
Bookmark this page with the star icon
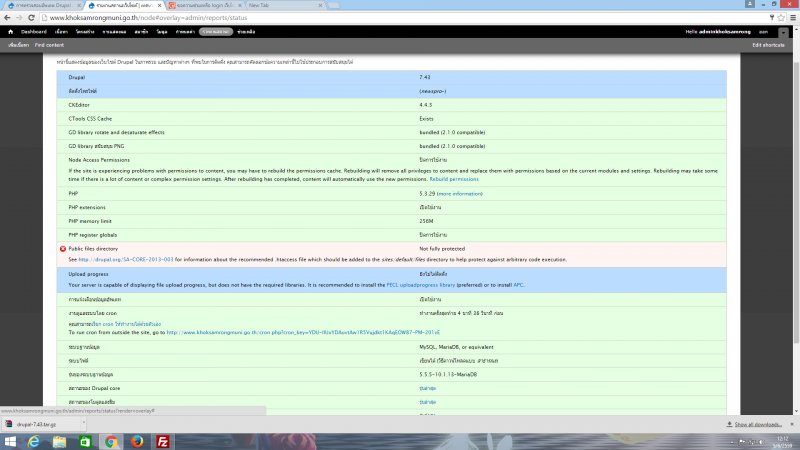coord(781,17)
